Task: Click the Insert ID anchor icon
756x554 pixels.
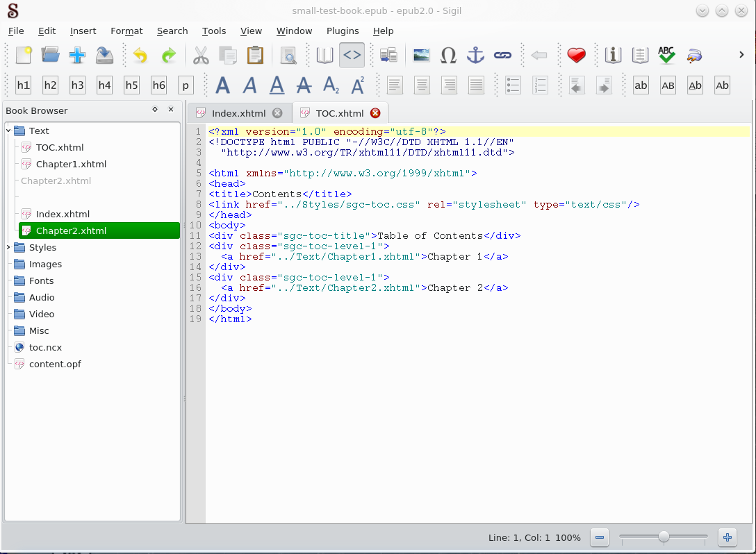Action: click(475, 56)
